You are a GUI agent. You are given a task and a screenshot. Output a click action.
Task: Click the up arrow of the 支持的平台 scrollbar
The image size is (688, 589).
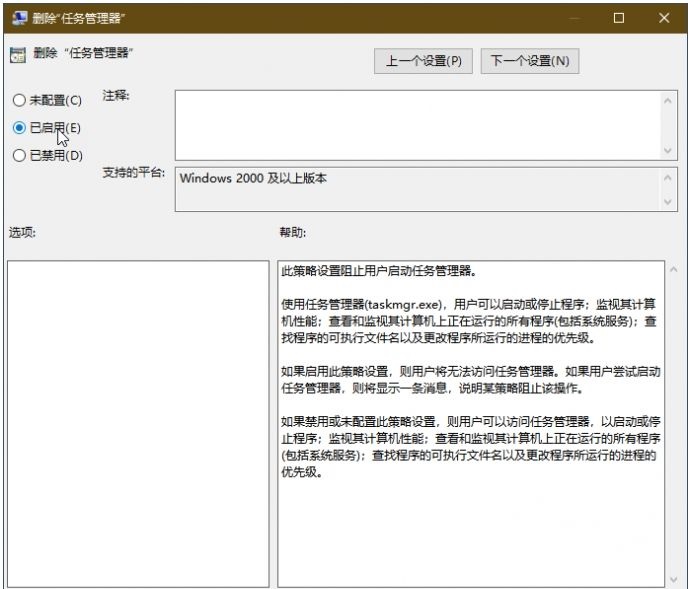tap(667, 178)
